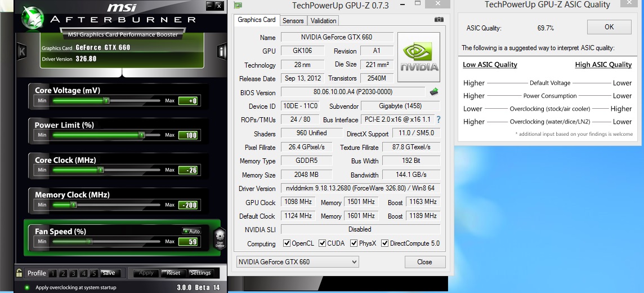Uncheck the DirectCompute 5.0 checkbox
Screen dimensions: 644x293
[385, 243]
